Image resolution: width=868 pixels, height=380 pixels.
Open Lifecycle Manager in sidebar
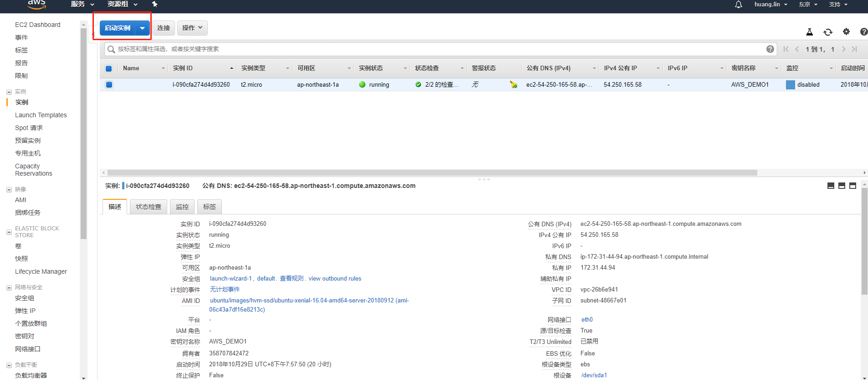click(41, 271)
